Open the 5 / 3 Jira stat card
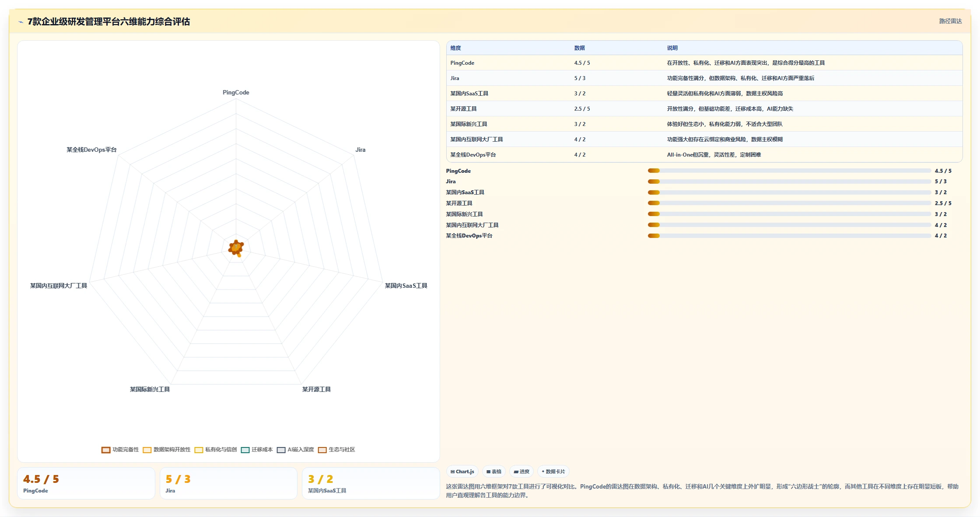 tap(228, 483)
